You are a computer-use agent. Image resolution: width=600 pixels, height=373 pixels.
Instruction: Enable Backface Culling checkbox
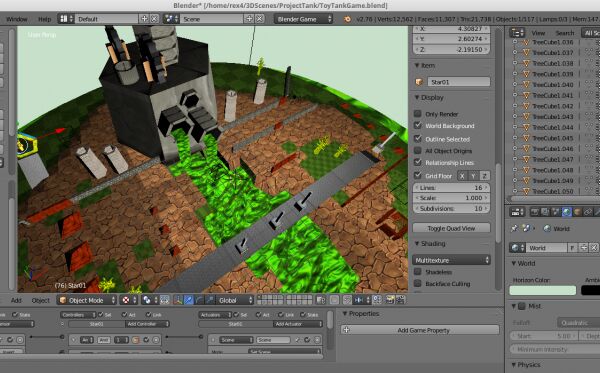(x=418, y=283)
